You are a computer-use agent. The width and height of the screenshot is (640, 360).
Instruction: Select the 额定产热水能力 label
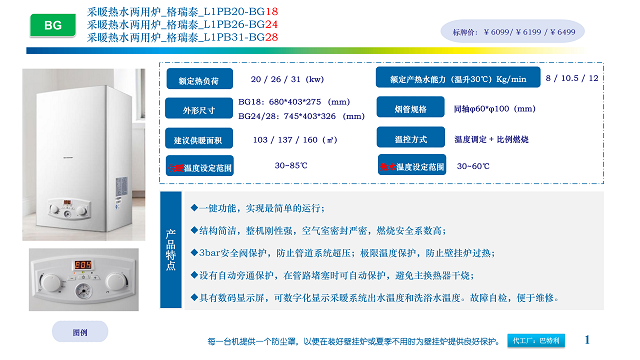coord(458,78)
